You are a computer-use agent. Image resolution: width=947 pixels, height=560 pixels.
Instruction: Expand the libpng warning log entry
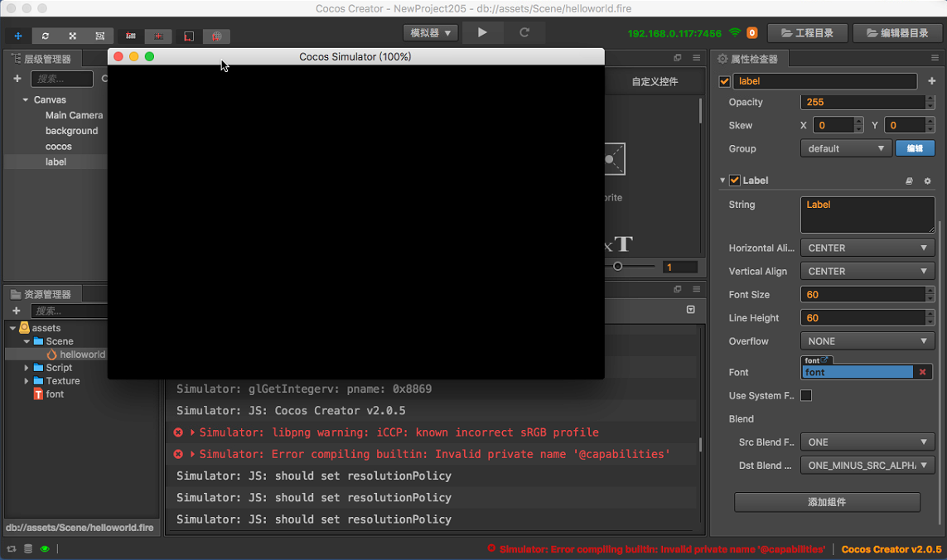[x=193, y=432]
